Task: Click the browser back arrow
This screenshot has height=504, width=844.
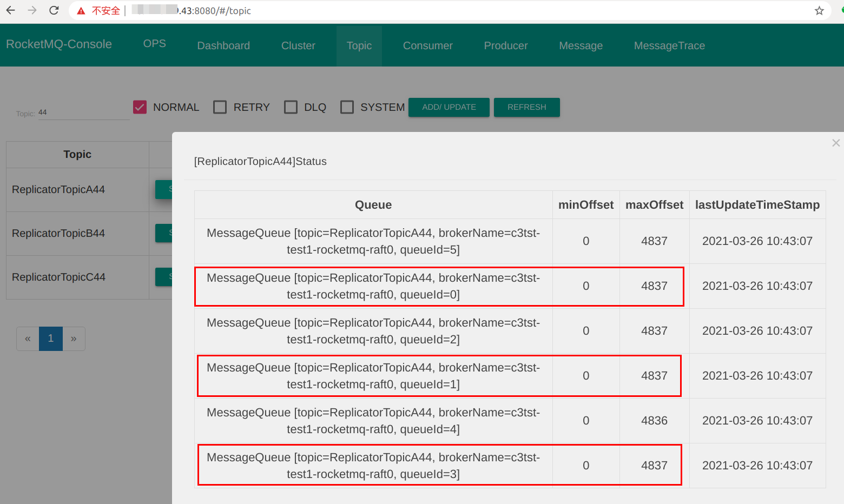Action: tap(11, 10)
